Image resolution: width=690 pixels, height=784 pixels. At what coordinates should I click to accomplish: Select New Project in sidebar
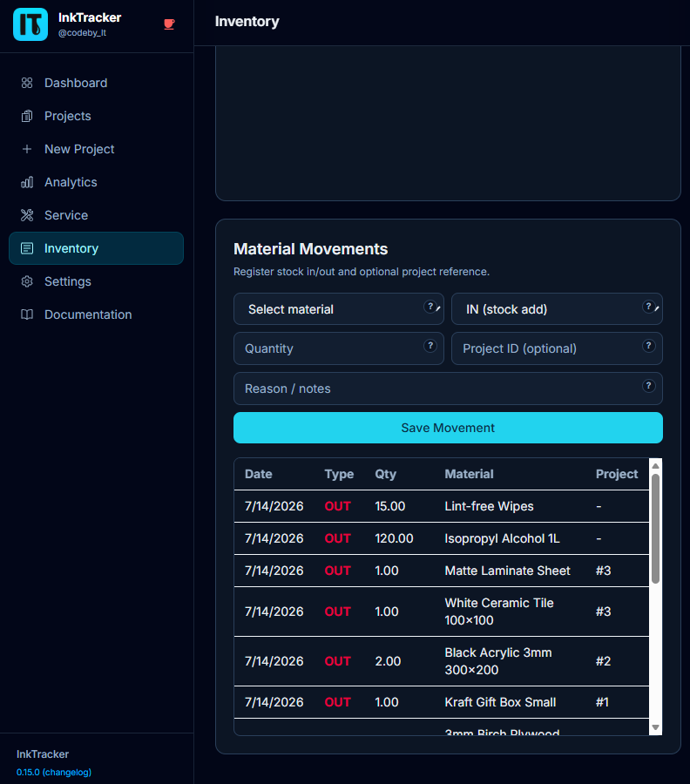(96, 149)
